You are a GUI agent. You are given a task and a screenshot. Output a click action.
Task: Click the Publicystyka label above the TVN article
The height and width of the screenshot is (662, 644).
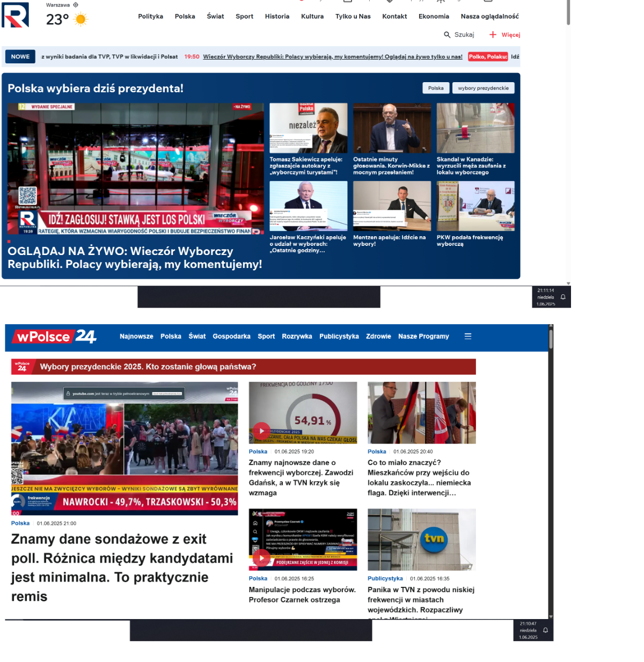click(x=385, y=579)
